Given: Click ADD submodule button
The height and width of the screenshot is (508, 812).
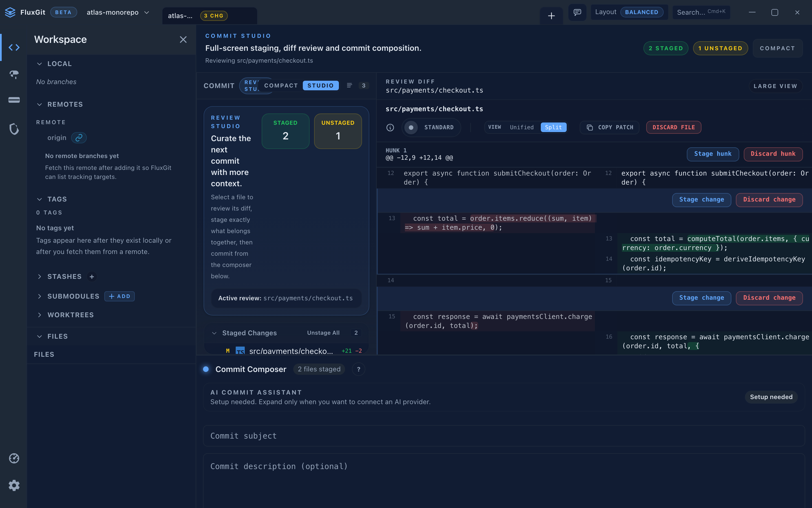Looking at the screenshot, I should [120, 296].
